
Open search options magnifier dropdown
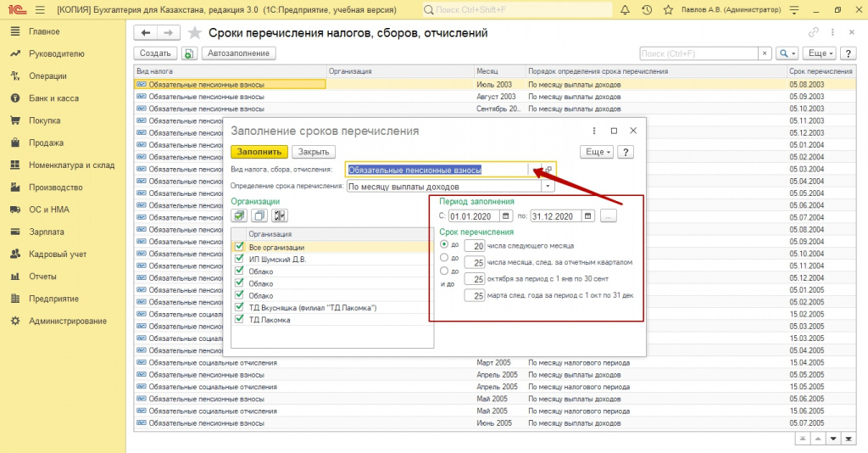(787, 53)
